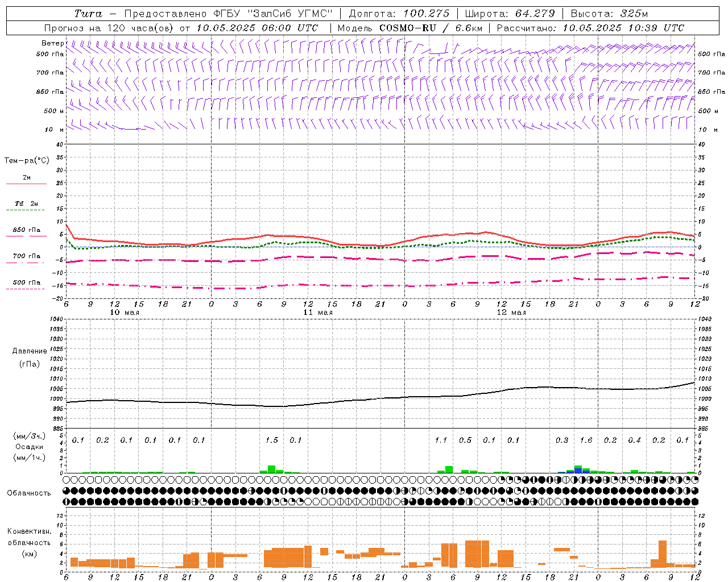Click the "Широта: 64.279" latitude value
Viewport: 728px width, 582px height.
pyautogui.click(x=510, y=14)
